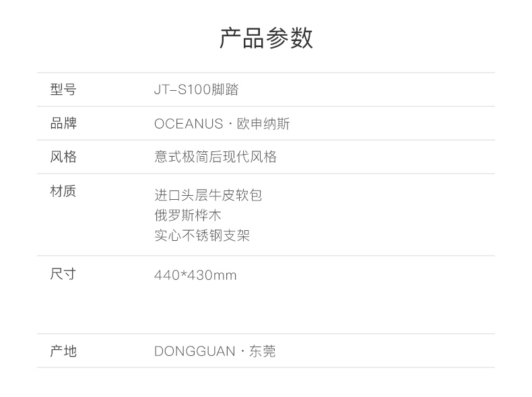Select the 风格 label

(x=63, y=157)
